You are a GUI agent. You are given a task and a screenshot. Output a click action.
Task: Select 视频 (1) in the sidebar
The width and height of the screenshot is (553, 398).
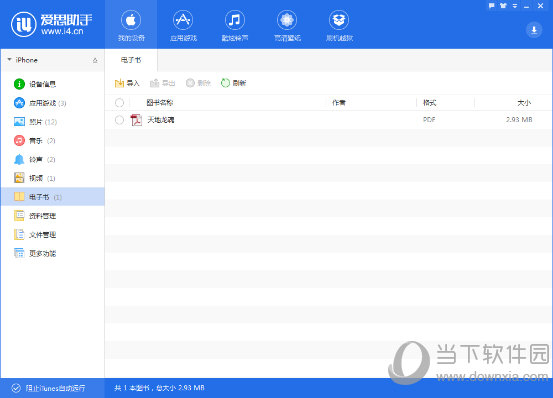pos(53,178)
